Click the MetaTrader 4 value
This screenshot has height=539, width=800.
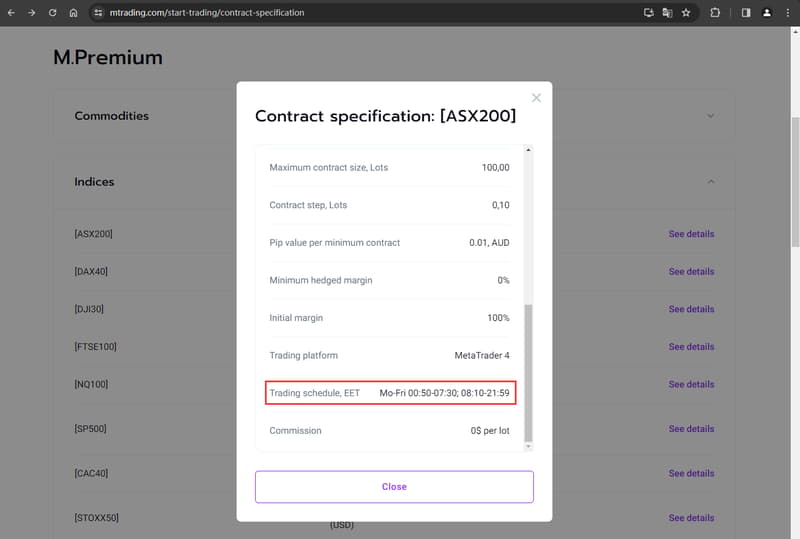point(482,355)
